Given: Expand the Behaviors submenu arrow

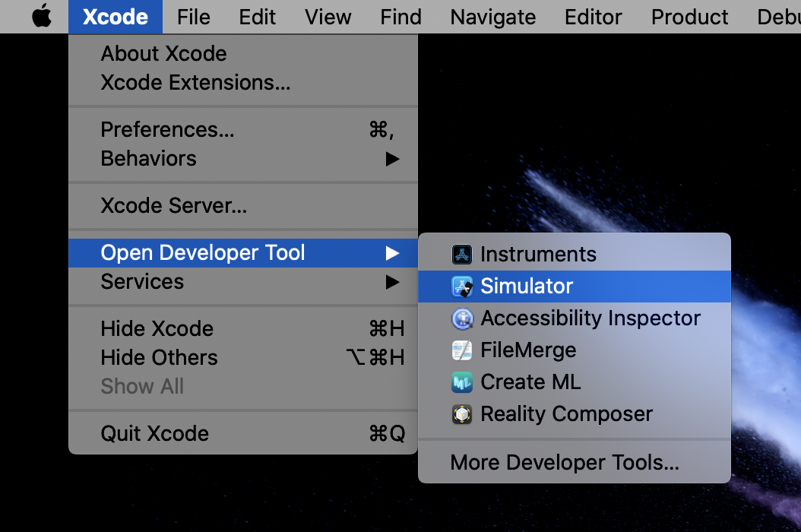Looking at the screenshot, I should pyautogui.click(x=392, y=159).
